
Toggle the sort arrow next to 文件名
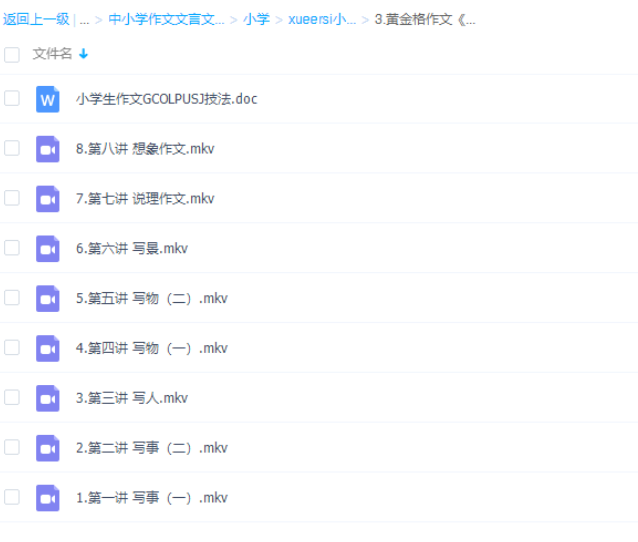point(83,54)
